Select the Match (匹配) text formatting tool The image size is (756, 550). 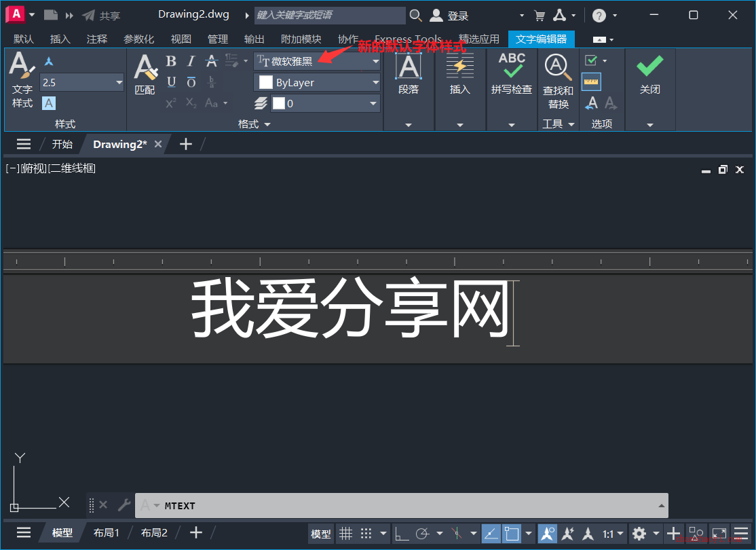[145, 75]
